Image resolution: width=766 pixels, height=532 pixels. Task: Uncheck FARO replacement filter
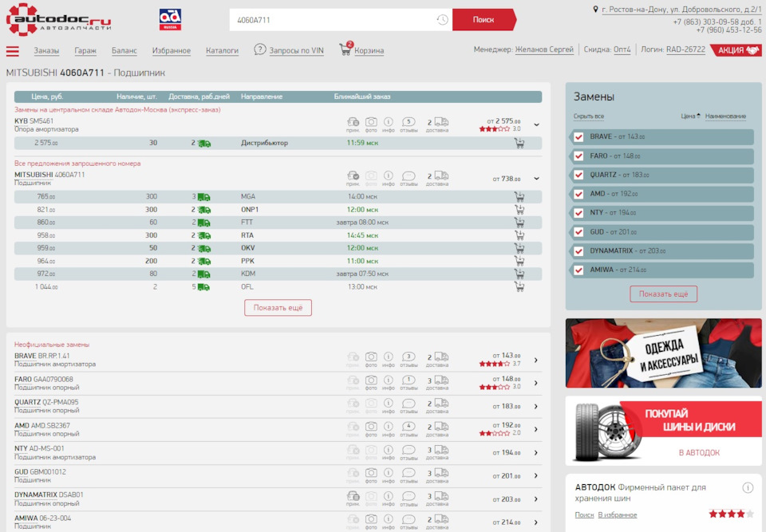(579, 156)
